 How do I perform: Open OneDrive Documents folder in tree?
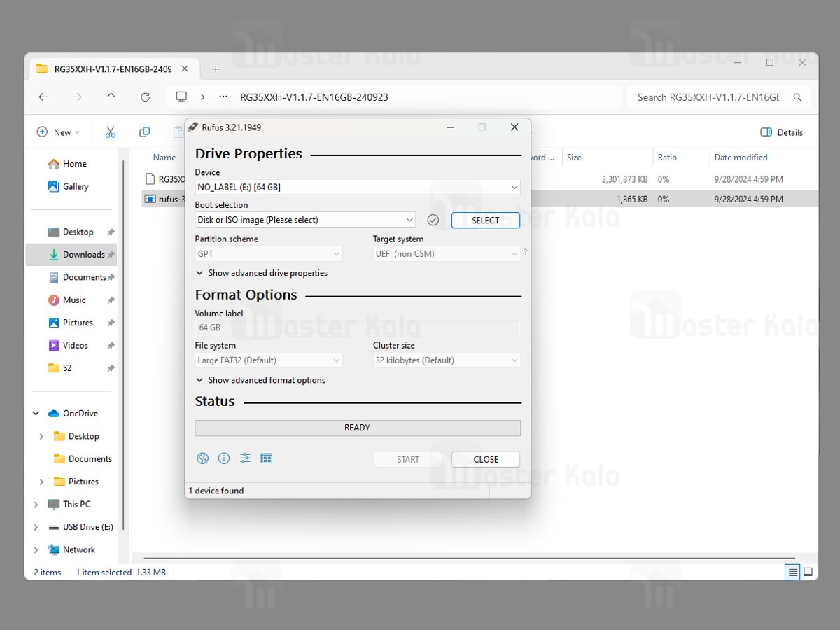pos(83,459)
